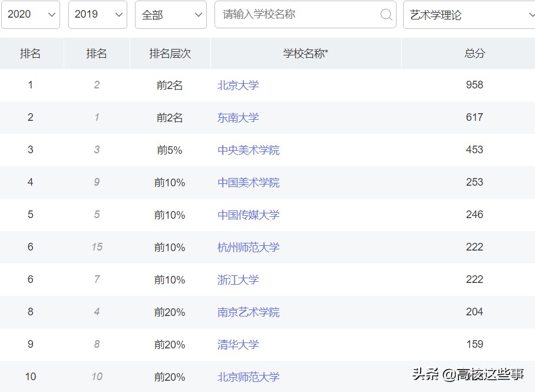Click the 学校名称 column header
The height and width of the screenshot is (392, 535).
pos(305,53)
